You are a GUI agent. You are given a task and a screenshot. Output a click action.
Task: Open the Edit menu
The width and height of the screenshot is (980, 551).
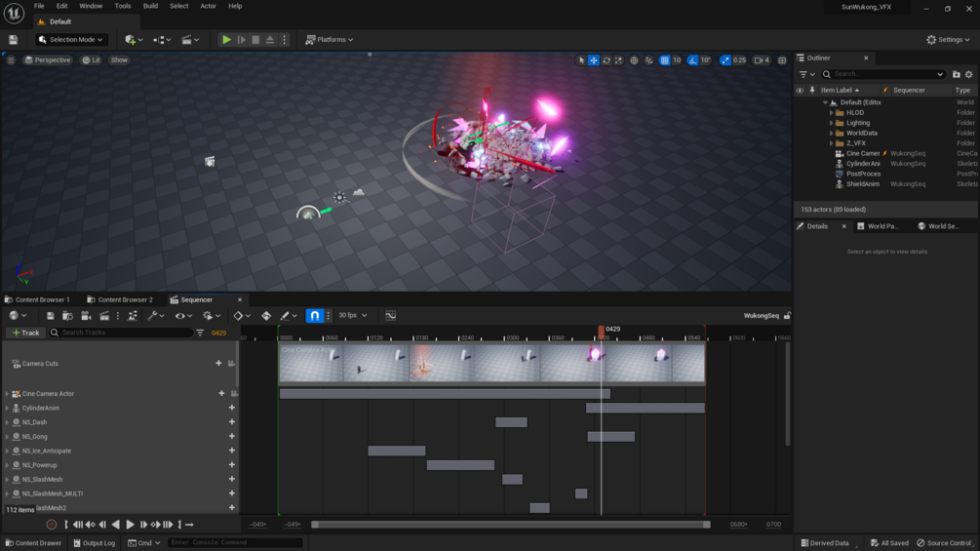tap(61, 6)
